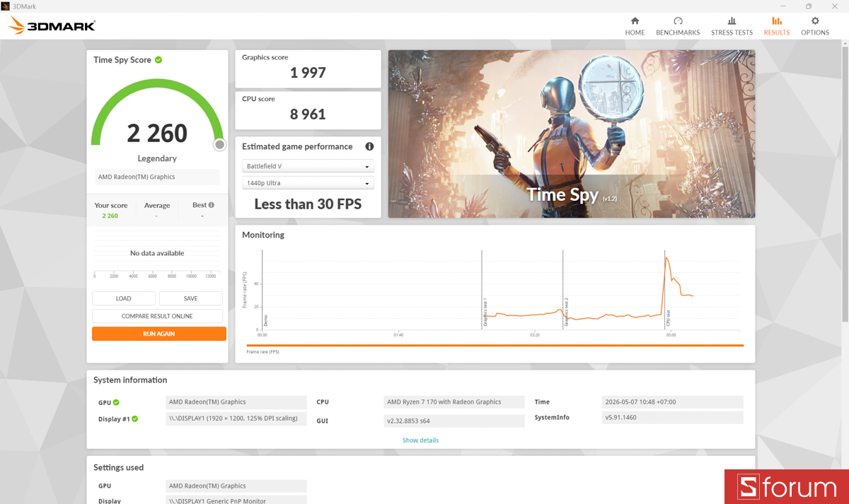Click the Graphics test 2 marker in chart

[566, 311]
